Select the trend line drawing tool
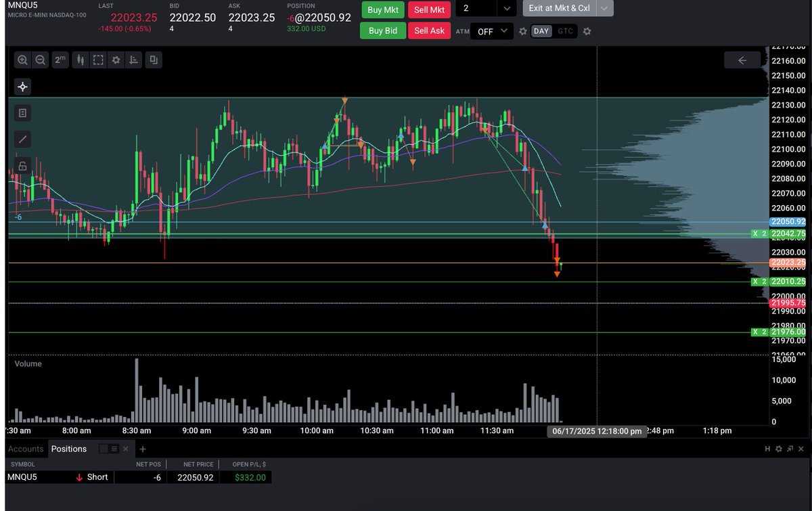 click(22, 139)
